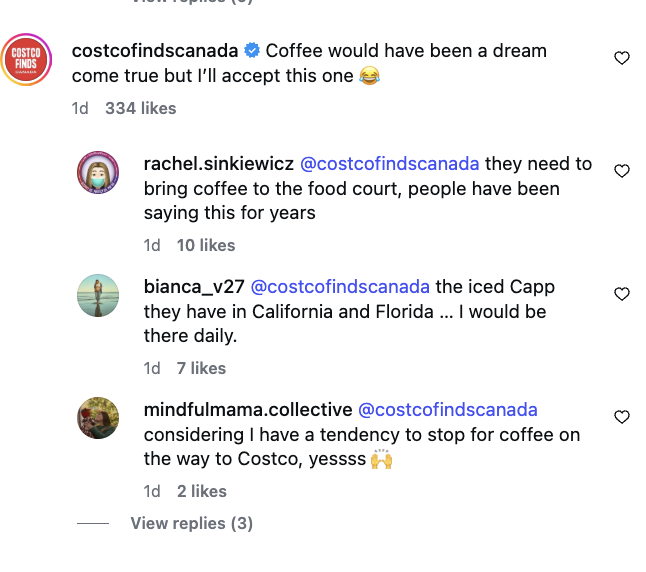
Task: Open the 7 likes list
Action: (201, 368)
